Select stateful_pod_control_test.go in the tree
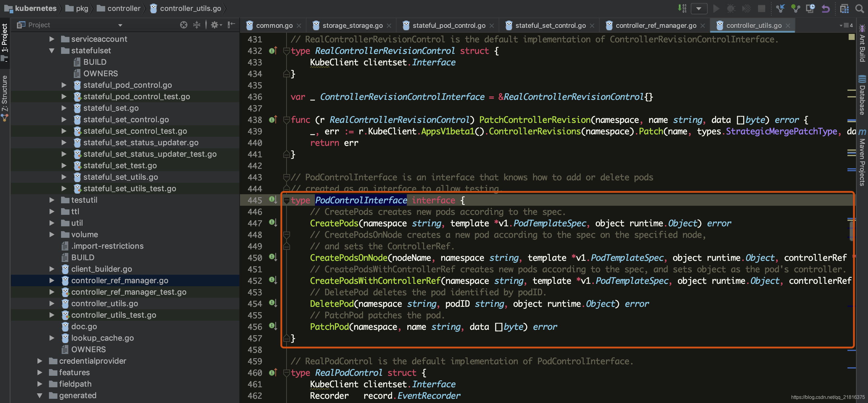Screen dimensions: 868x403 click(x=137, y=97)
